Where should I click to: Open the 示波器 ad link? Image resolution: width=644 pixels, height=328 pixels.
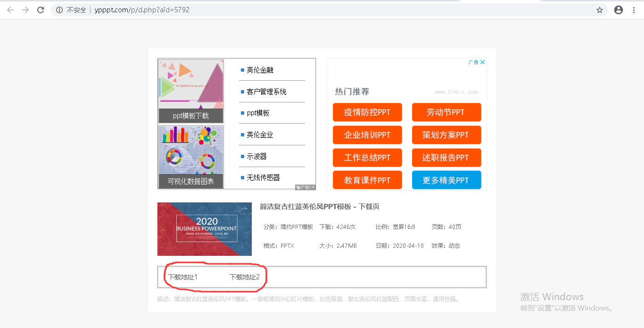coord(256,156)
